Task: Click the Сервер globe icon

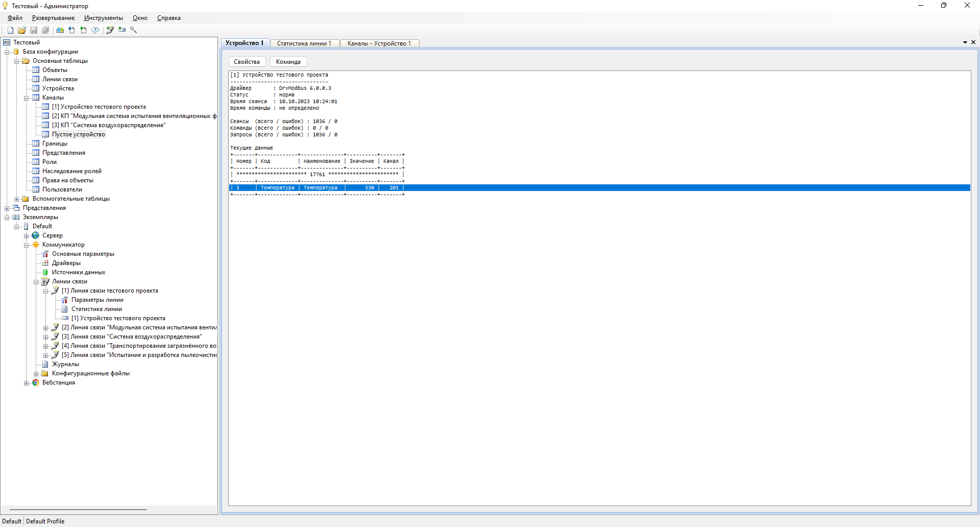Action: pos(36,235)
